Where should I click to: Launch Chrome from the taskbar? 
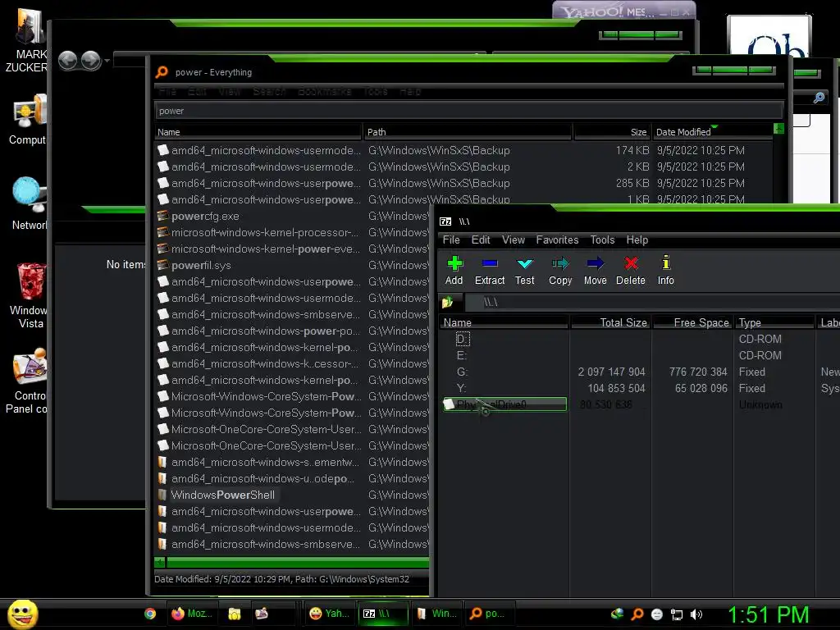tap(150, 614)
